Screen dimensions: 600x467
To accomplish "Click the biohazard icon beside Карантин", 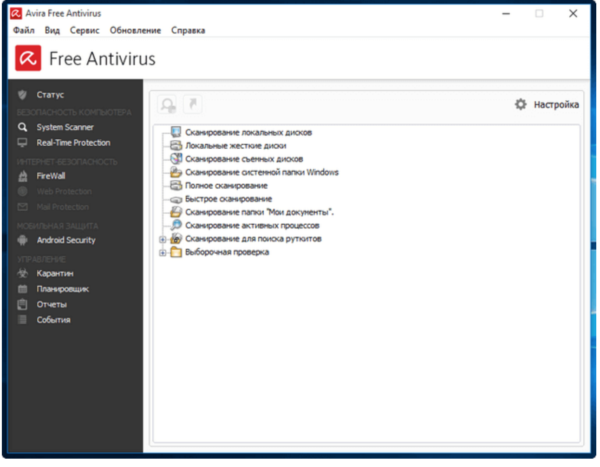I will (23, 273).
